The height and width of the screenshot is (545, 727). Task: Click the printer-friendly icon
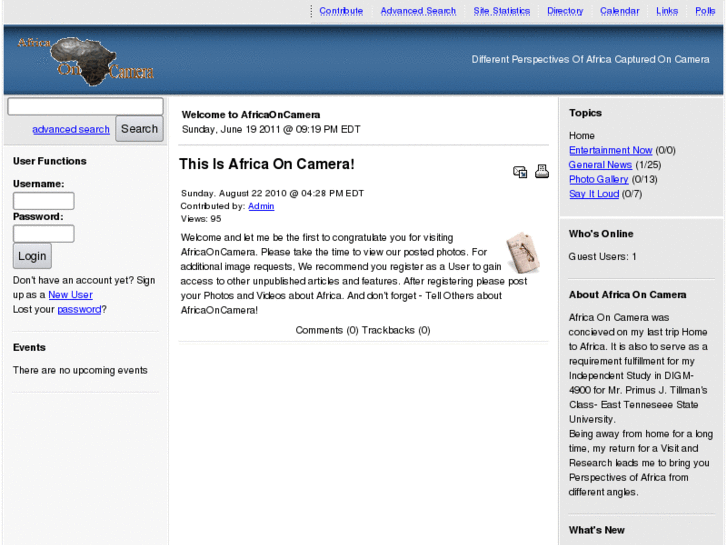542,171
